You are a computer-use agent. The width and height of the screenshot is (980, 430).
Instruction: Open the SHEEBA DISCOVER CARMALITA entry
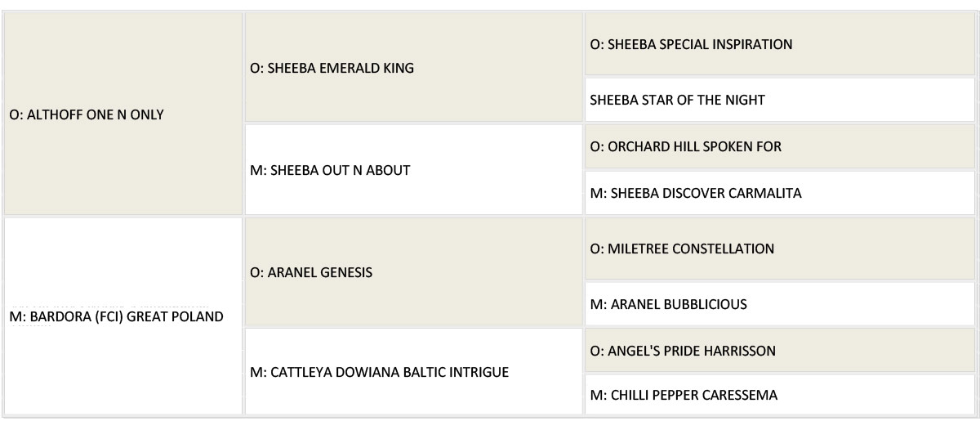click(695, 194)
